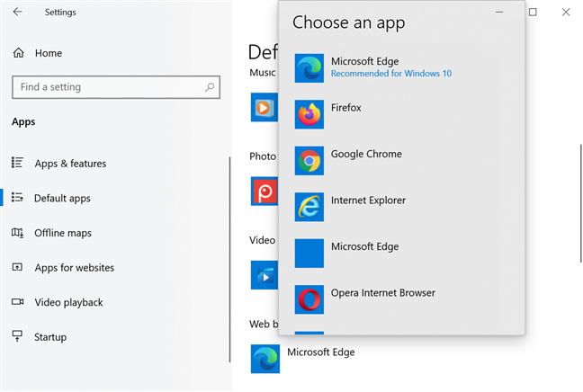583x392 pixels.
Task: Click the Find a setting search box
Action: click(x=108, y=87)
